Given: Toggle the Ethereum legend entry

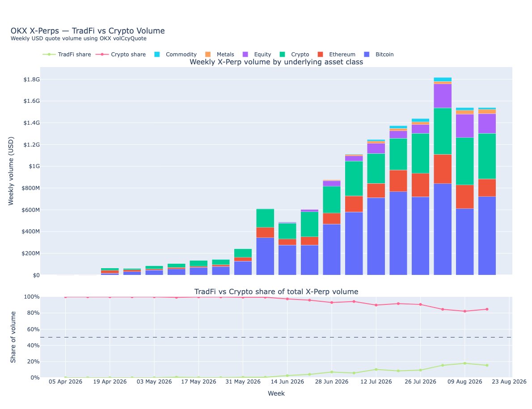Looking at the screenshot, I should pyautogui.click(x=336, y=54).
